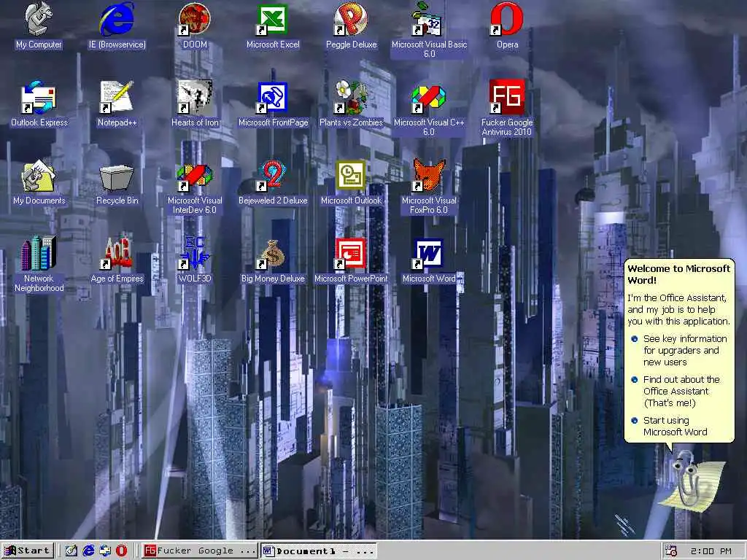
Task: Open the Start menu button
Action: pos(27,551)
